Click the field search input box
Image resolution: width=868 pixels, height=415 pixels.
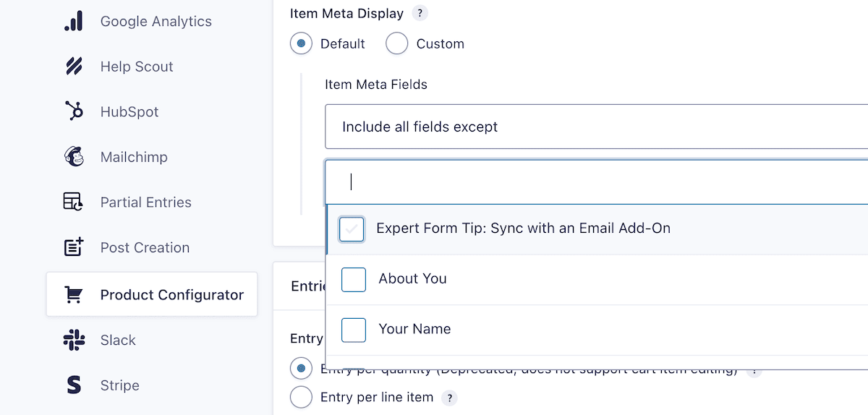tap(596, 181)
